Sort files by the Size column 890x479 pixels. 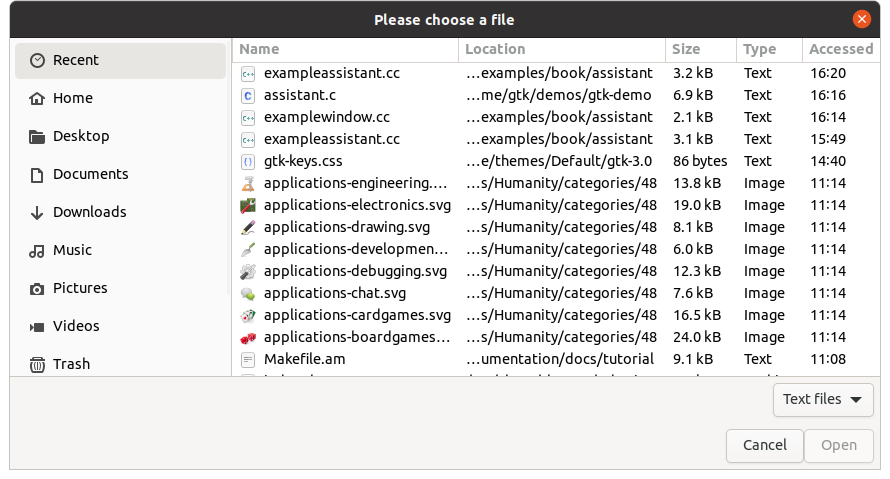pyautogui.click(x=700, y=49)
